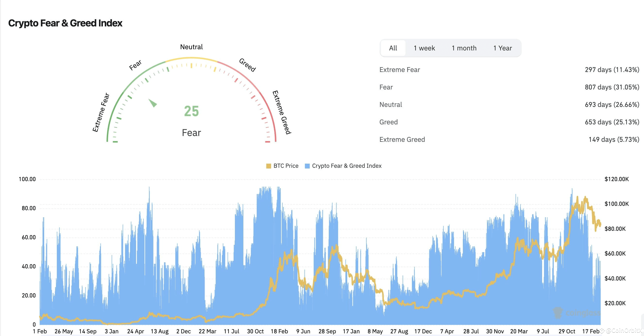The image size is (644, 336).
Task: Click the $120.00K right axis label
Action: click(x=617, y=179)
